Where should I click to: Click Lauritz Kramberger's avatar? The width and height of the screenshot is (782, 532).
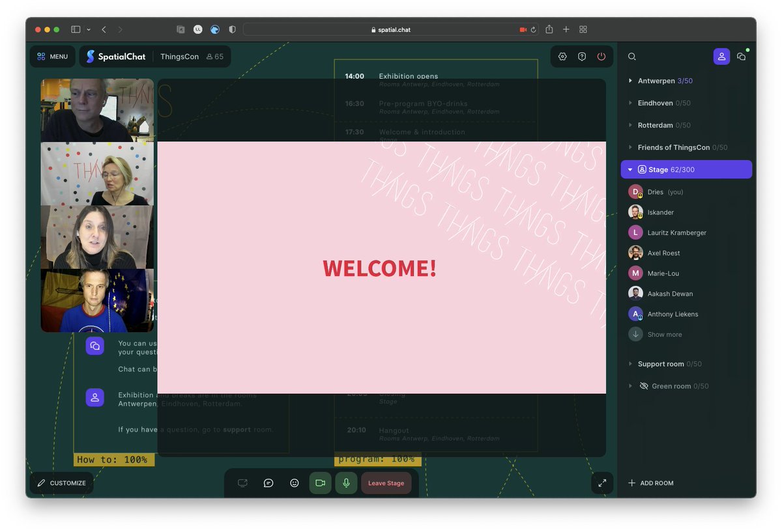click(x=635, y=232)
